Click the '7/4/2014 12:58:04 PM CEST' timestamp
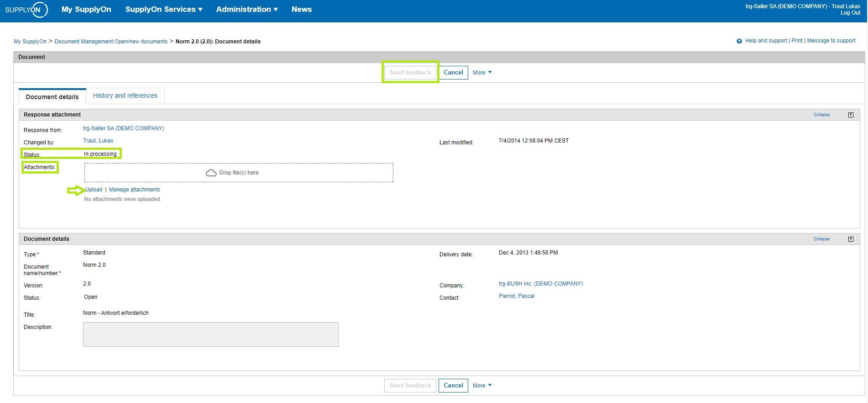 [x=534, y=141]
